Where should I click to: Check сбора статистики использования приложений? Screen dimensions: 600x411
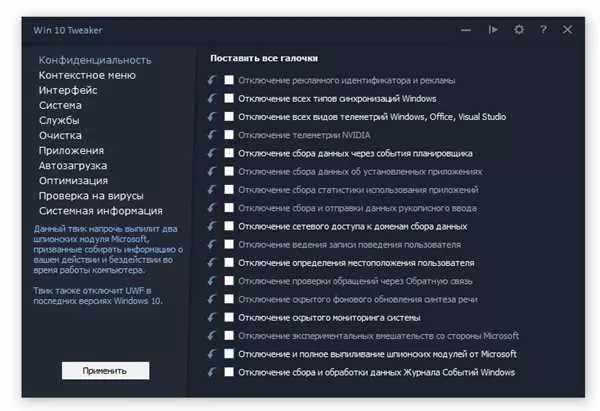coord(229,189)
